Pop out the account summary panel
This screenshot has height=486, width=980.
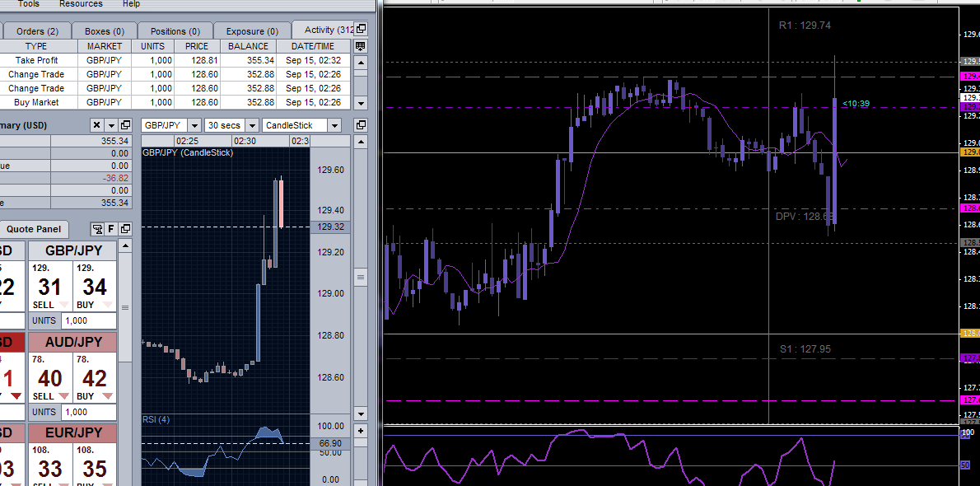click(x=125, y=125)
